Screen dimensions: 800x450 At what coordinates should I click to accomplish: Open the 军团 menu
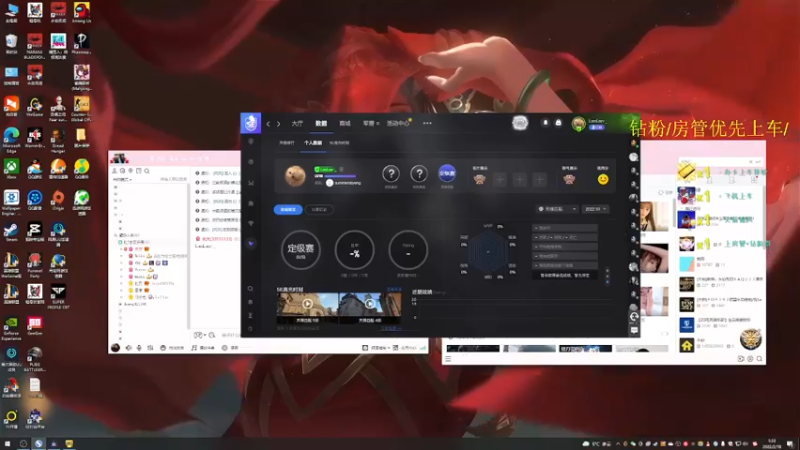[370, 123]
